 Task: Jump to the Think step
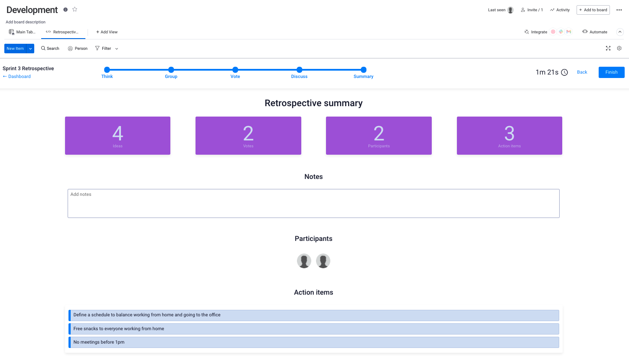pyautogui.click(x=107, y=70)
